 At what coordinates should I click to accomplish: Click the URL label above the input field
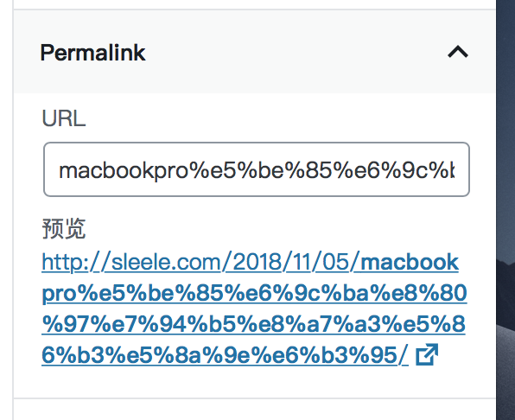64,118
